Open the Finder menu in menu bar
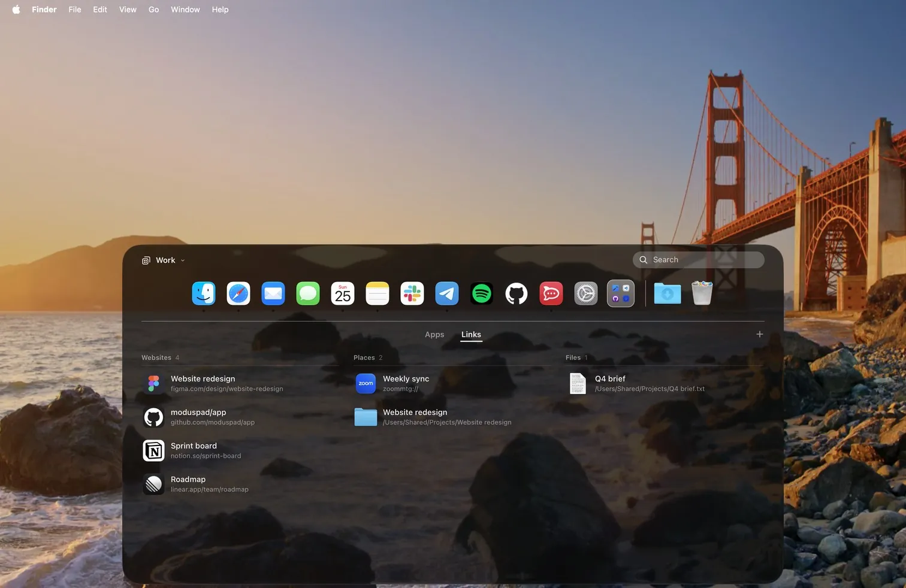Viewport: 906px width, 588px height. (x=44, y=10)
